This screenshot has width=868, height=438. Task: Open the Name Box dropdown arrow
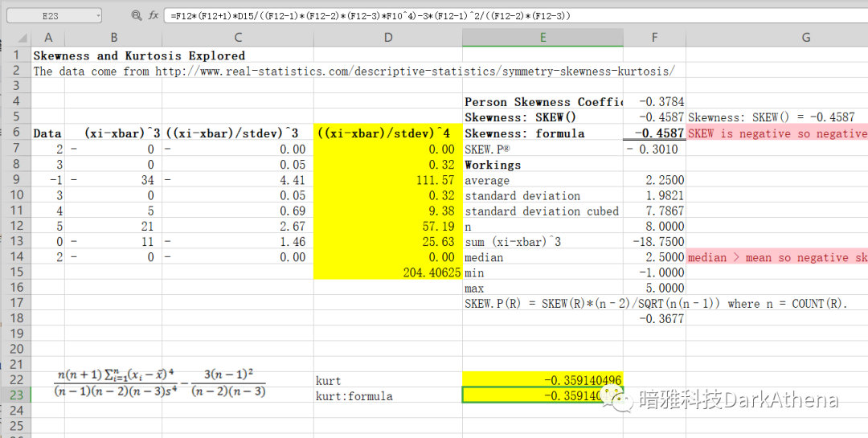[x=99, y=16]
